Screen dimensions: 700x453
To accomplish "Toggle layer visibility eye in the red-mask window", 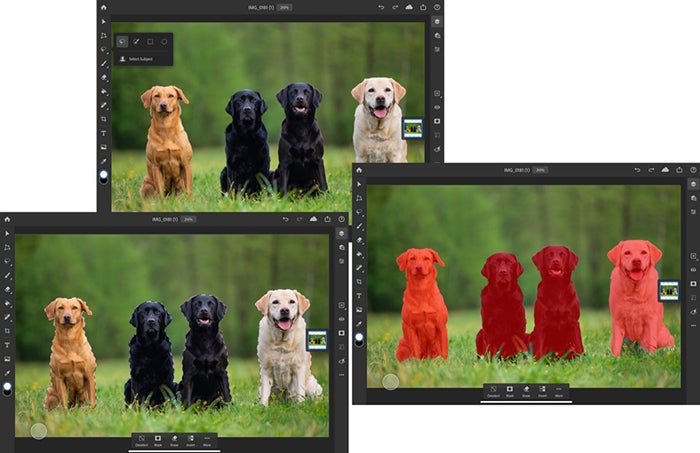I will [693, 270].
